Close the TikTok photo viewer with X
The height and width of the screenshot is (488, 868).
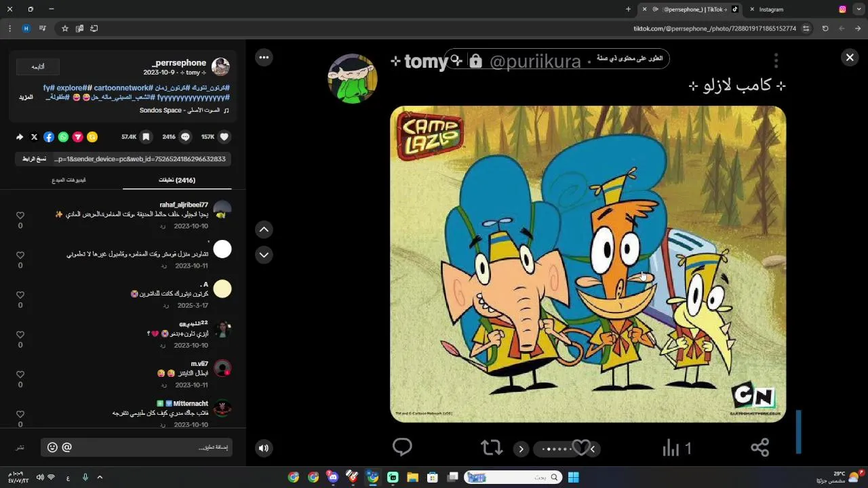tap(850, 58)
